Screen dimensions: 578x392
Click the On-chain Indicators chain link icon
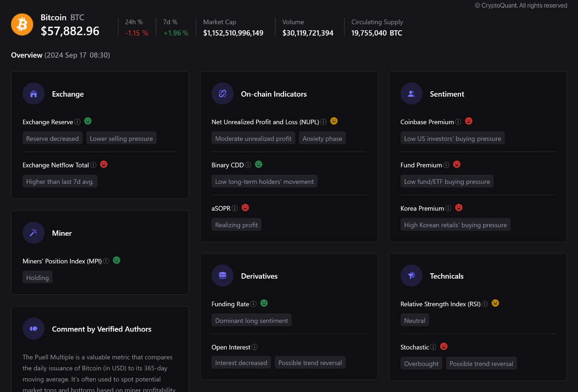pos(223,93)
